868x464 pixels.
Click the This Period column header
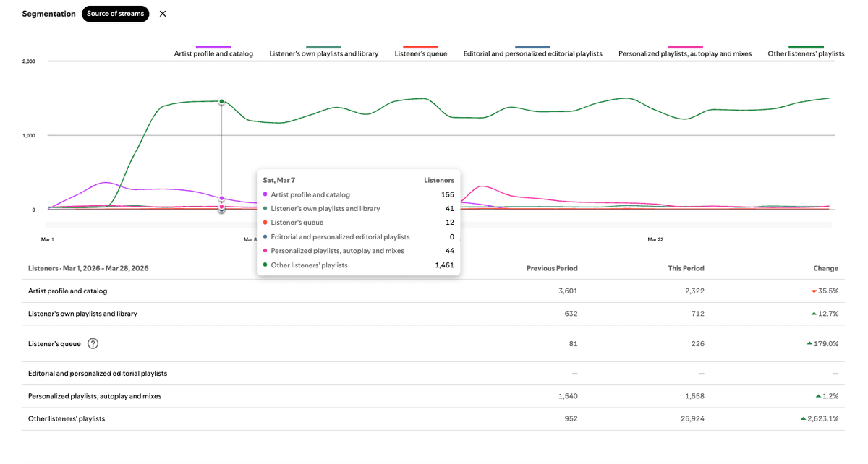click(686, 268)
